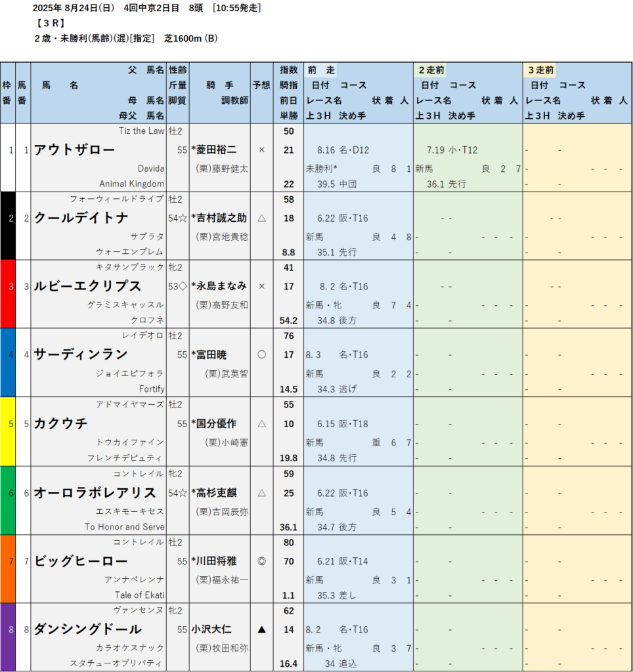This screenshot has height=672, width=633.
Task: Click the △ prediction mark for カクウチ
Action: click(261, 424)
